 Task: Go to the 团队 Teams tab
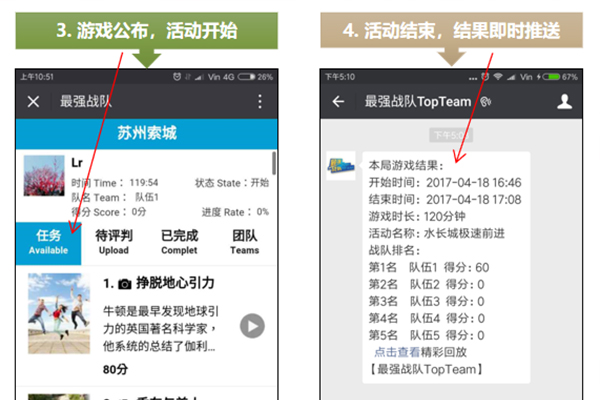click(245, 243)
